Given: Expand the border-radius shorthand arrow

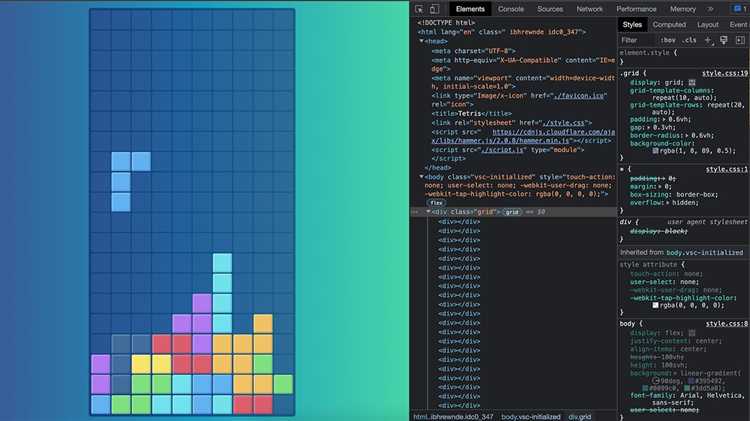Looking at the screenshot, I should pyautogui.click(x=687, y=136).
